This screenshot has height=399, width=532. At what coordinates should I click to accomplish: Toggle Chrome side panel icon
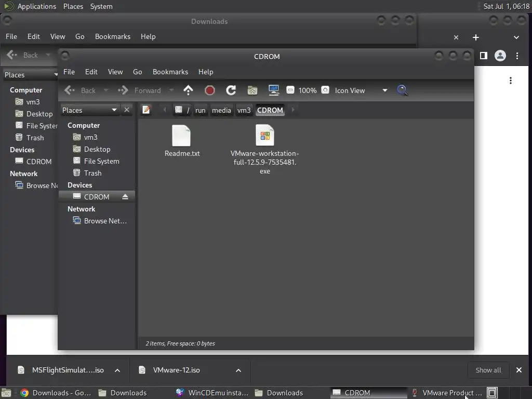click(484, 56)
